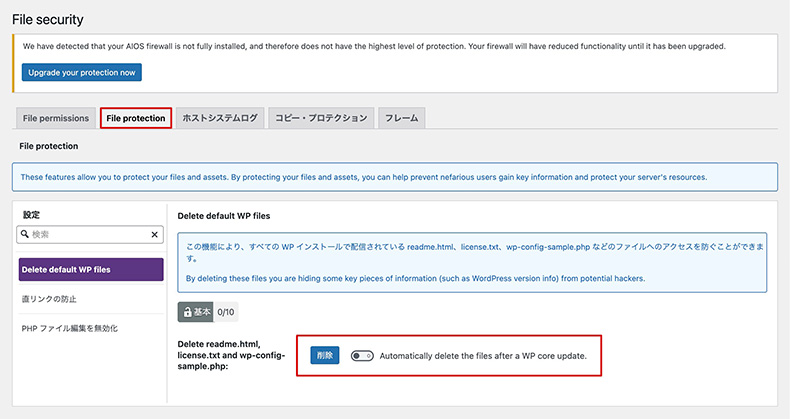Toggle automatic file deletion switch

(x=361, y=356)
